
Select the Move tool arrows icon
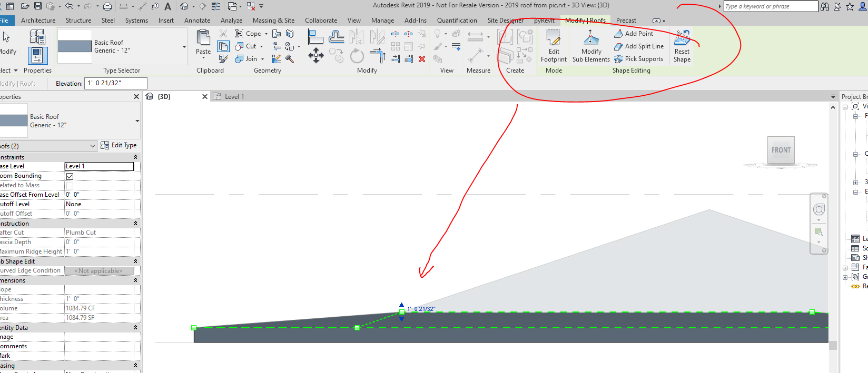point(316,55)
